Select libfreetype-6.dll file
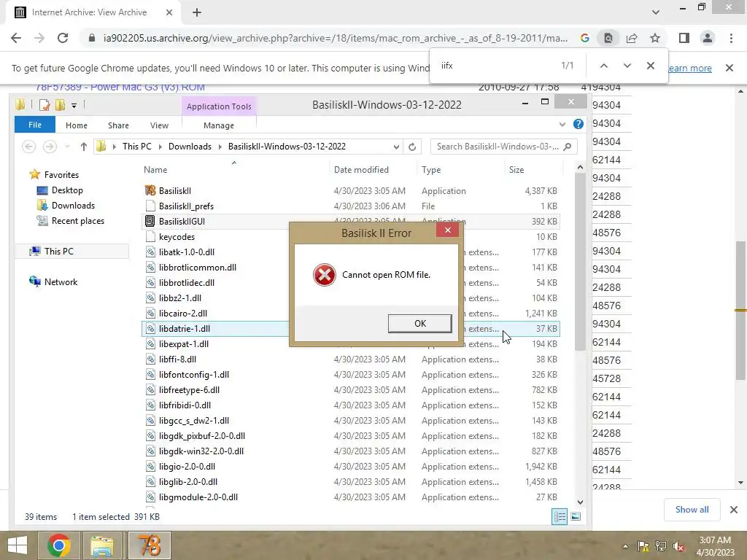 pyautogui.click(x=189, y=390)
